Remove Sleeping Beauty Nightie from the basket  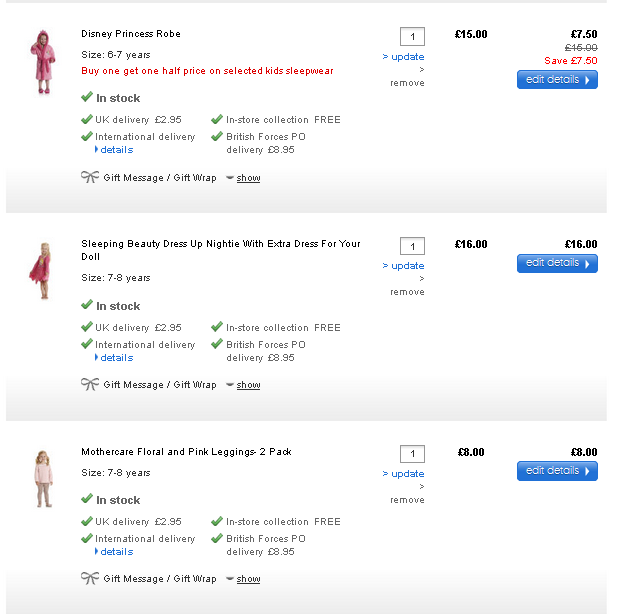point(407,292)
